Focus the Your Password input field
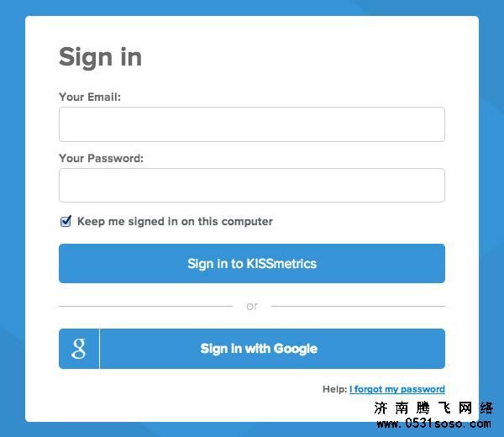 click(252, 185)
